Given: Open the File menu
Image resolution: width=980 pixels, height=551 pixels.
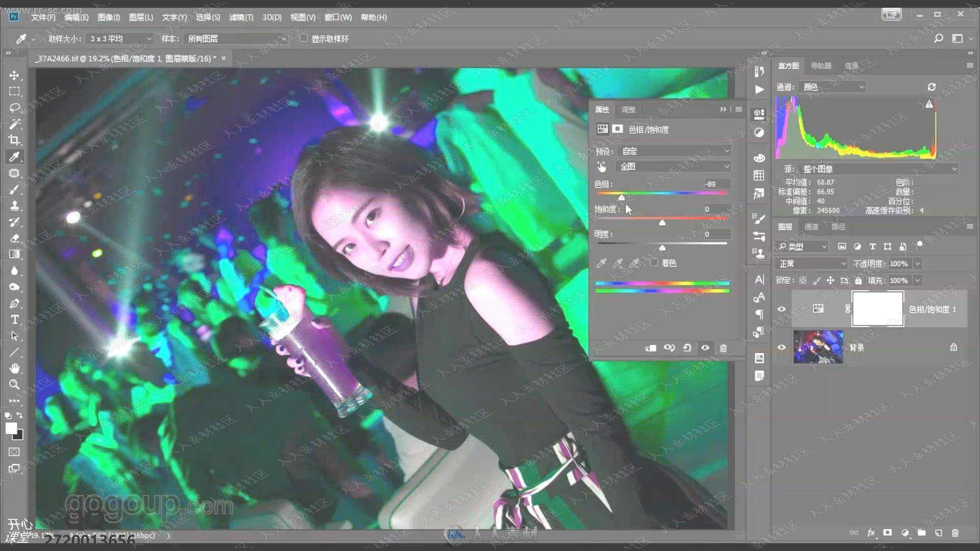Looking at the screenshot, I should (43, 17).
